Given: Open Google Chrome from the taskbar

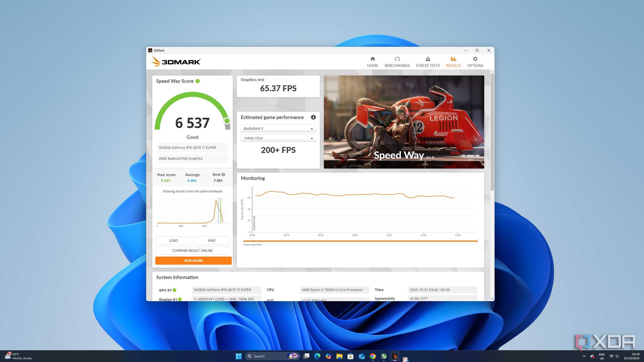Looking at the screenshot, I should pyautogui.click(x=372, y=356).
